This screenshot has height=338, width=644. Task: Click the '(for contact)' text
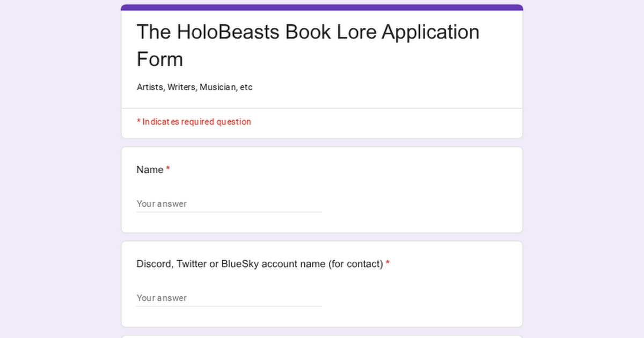(x=355, y=264)
